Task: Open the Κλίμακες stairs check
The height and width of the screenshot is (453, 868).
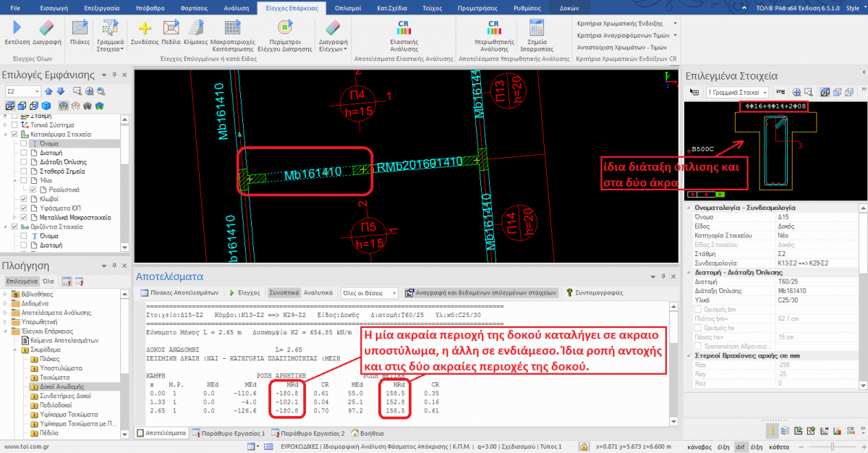Action: tap(196, 30)
